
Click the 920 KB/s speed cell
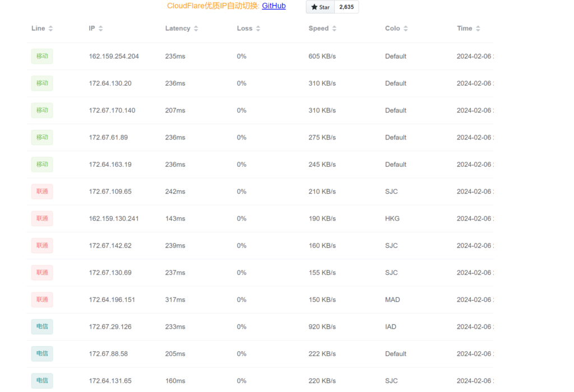pyautogui.click(x=322, y=327)
